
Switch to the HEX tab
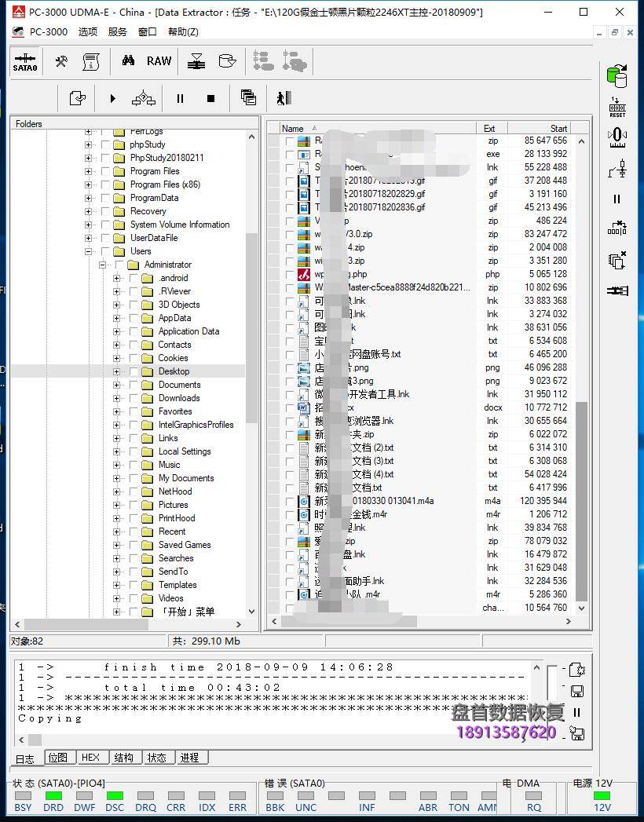(x=90, y=758)
